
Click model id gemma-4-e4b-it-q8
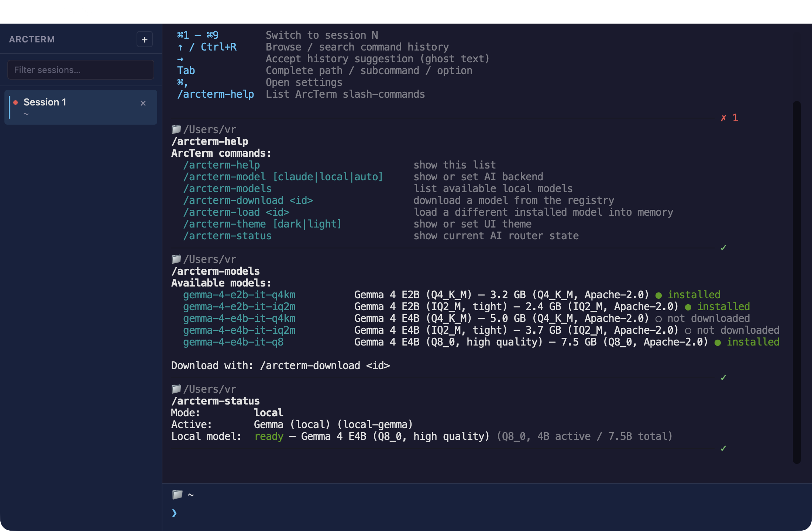tap(233, 342)
